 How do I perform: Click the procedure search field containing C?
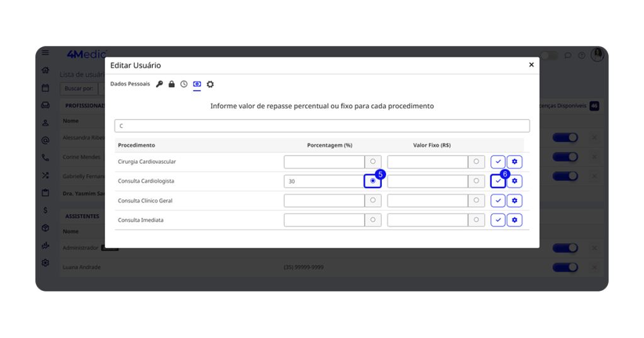(322, 126)
